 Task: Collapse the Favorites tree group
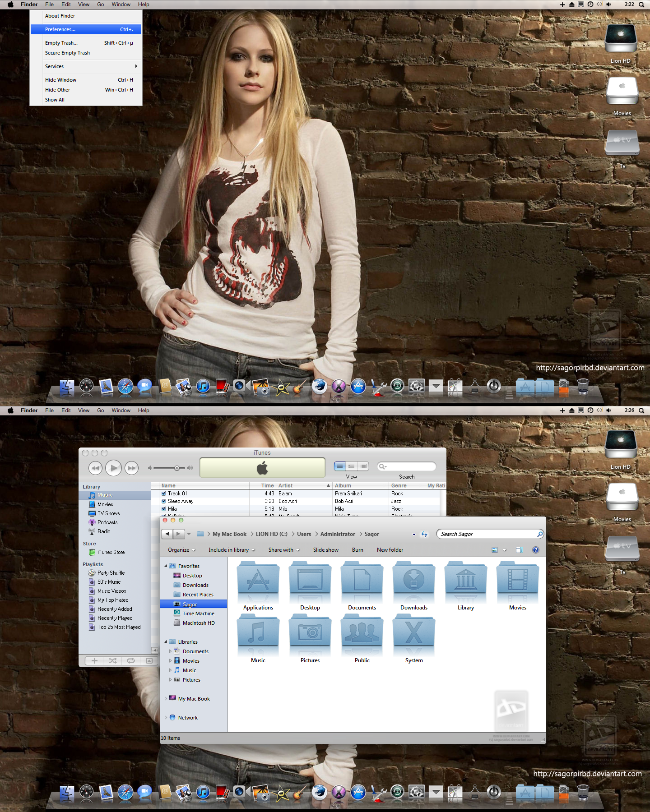click(x=166, y=566)
